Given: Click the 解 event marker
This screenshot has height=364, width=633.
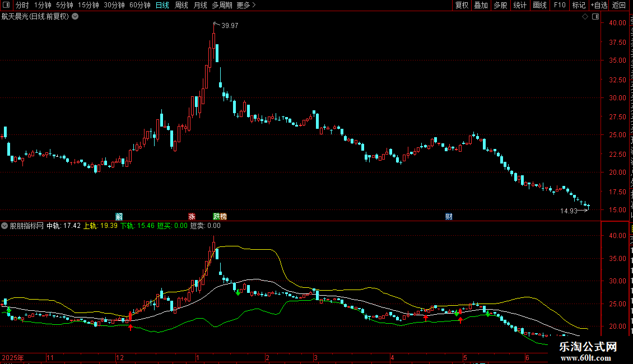Looking at the screenshot, I should tap(119, 217).
